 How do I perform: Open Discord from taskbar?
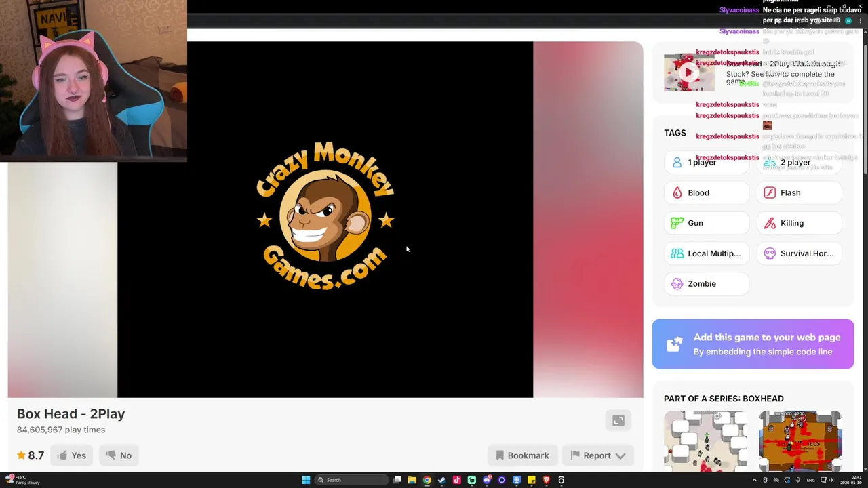coord(487,480)
